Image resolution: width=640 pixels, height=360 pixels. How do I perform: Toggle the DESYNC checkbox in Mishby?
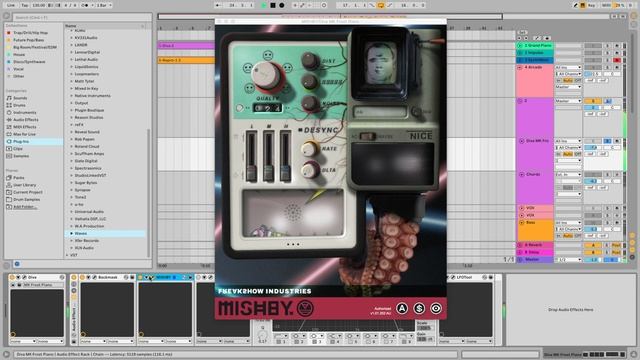coord(300,130)
